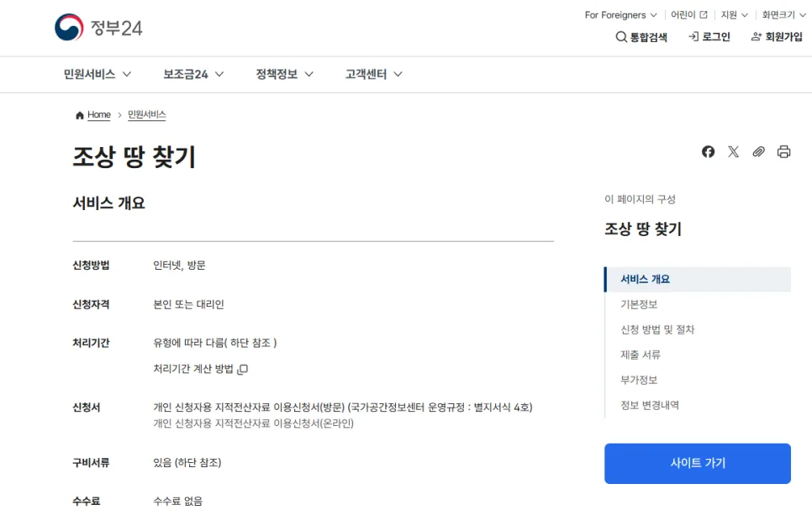Open the 민원서비스 main menu
This screenshot has width=812, height=526.
(97, 75)
